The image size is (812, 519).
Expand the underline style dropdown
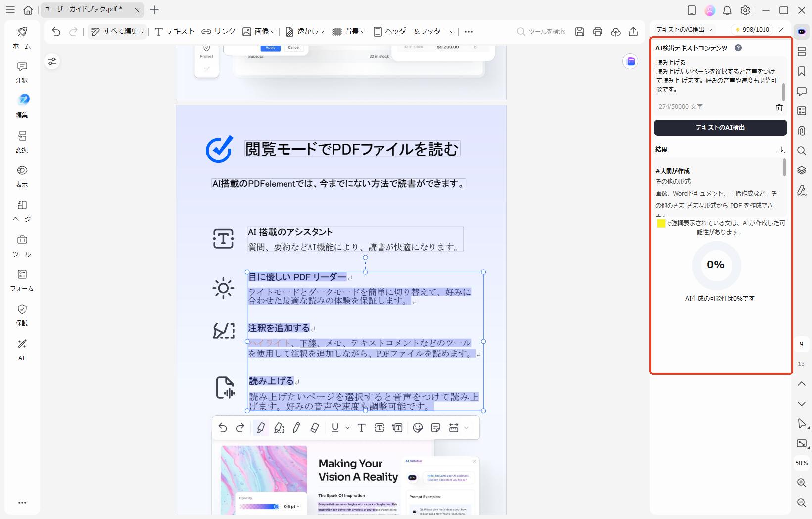347,428
